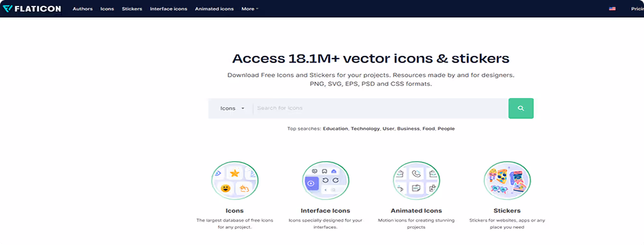Click the Animated Icons category heading
The height and width of the screenshot is (245, 644).
[x=416, y=211]
